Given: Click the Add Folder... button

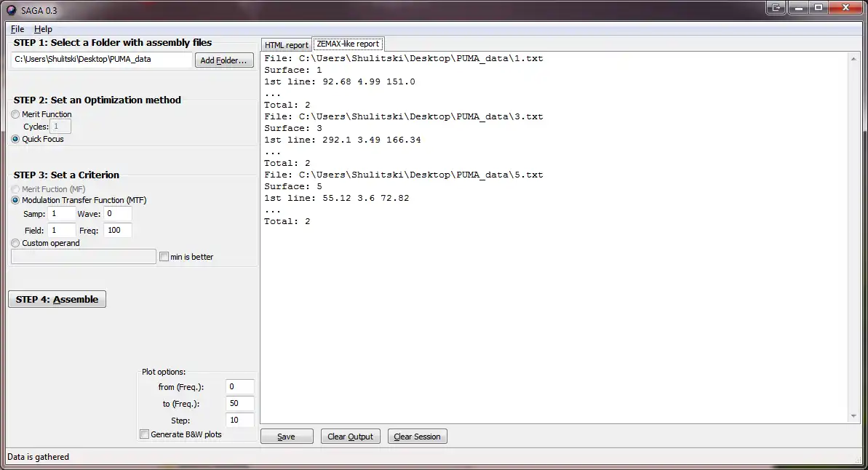Looking at the screenshot, I should coord(223,60).
